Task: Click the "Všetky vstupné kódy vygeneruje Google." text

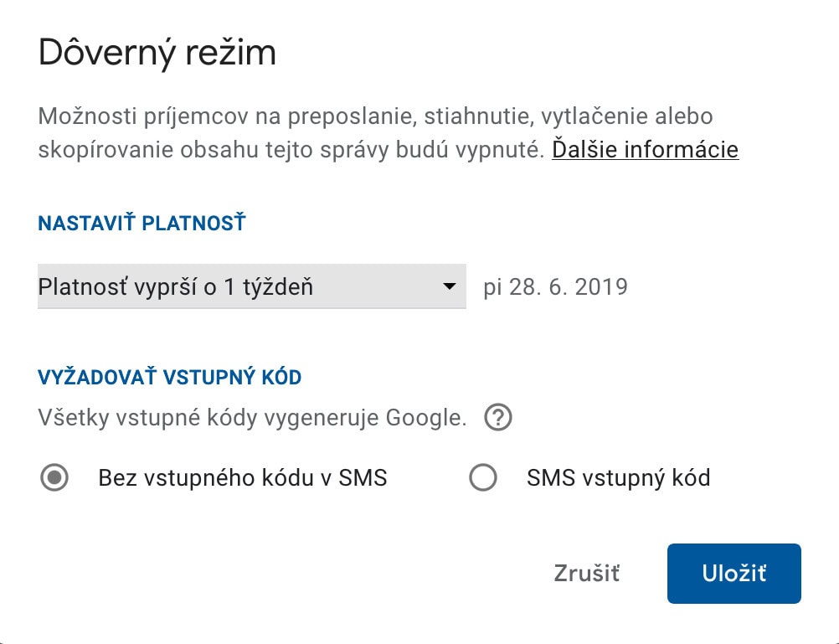Action: (251, 417)
